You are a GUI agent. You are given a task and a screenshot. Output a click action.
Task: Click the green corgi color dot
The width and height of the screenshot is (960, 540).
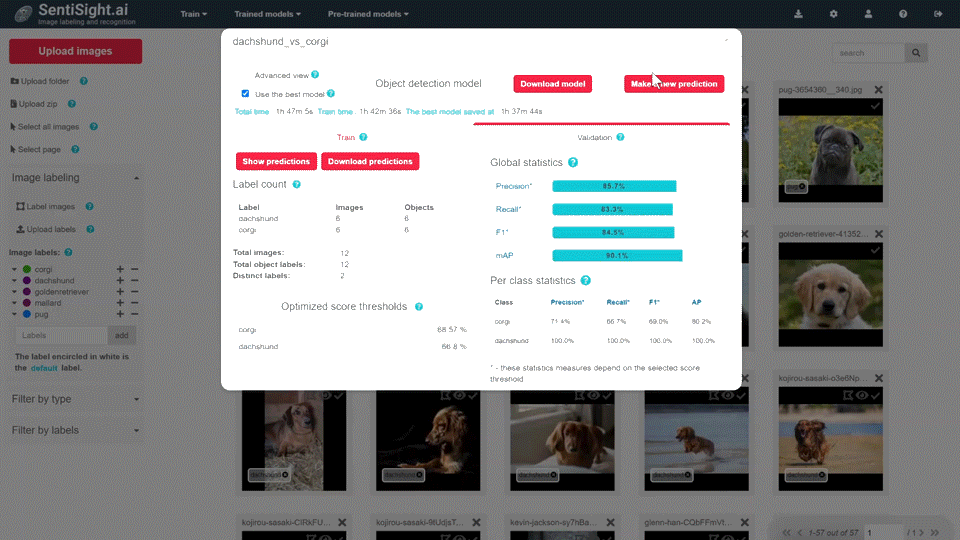27,269
